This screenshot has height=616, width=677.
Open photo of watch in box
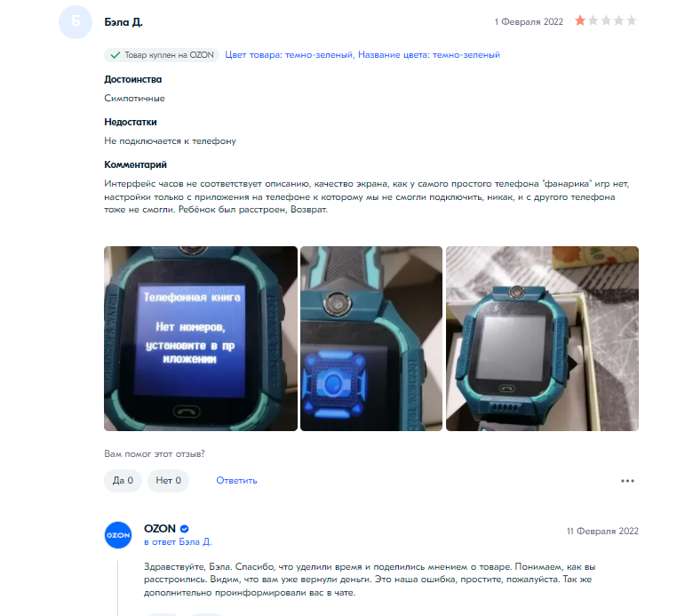pyautogui.click(x=542, y=339)
